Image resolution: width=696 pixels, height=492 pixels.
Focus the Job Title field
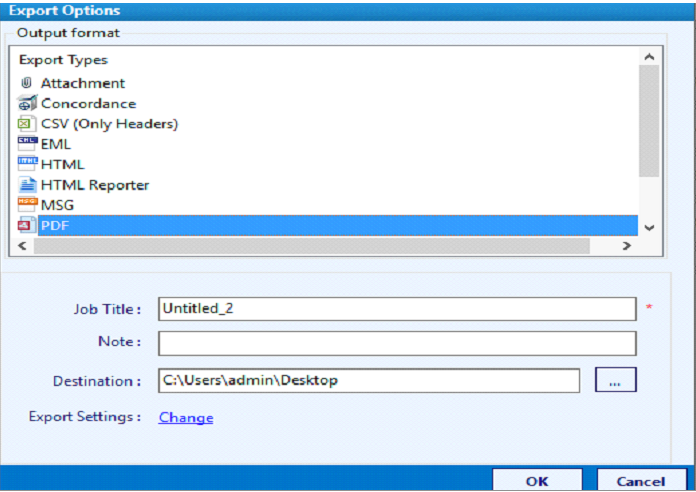(x=397, y=309)
